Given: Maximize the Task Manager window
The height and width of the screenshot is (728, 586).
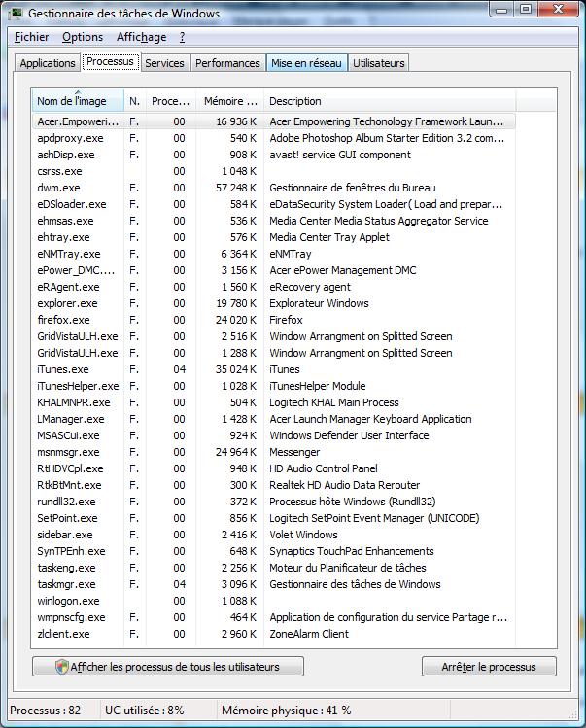Looking at the screenshot, I should tap(525, 10).
